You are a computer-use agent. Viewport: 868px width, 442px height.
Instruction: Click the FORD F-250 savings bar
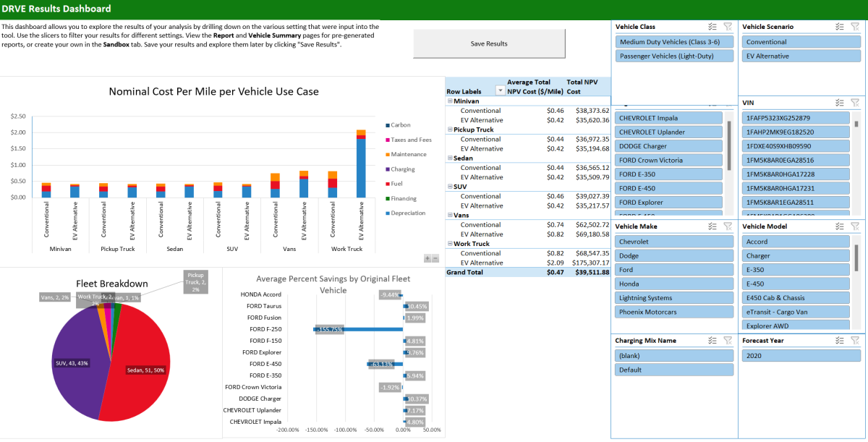pyautogui.click(x=358, y=329)
